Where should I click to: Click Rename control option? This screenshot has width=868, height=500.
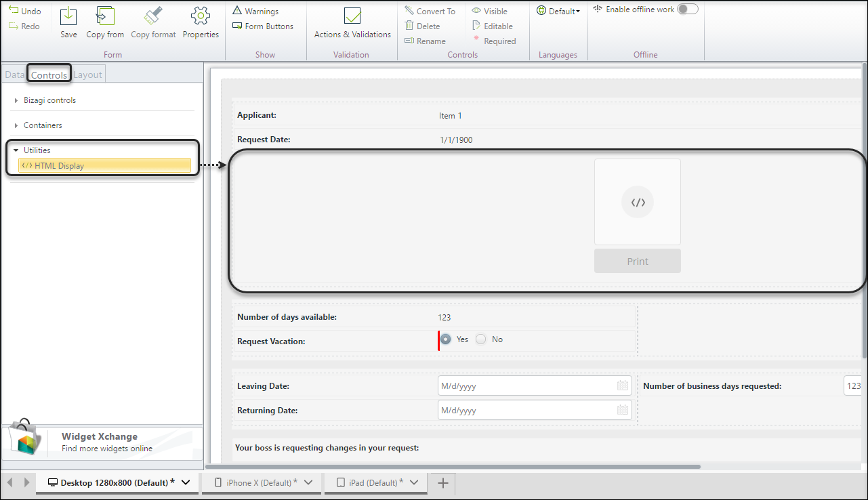425,41
